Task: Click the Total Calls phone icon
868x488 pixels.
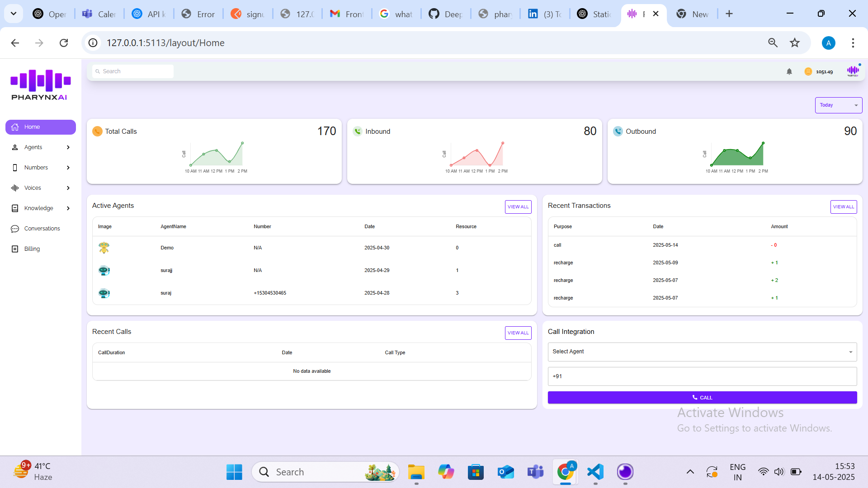Action: [97, 131]
